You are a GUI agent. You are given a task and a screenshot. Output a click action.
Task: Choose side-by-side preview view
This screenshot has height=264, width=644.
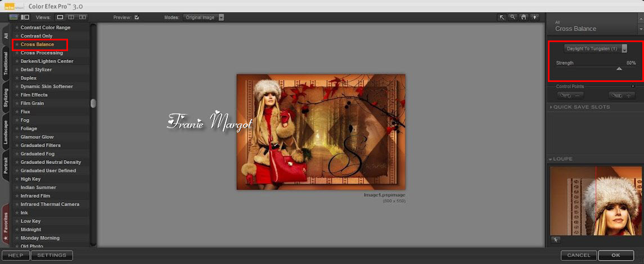pyautogui.click(x=83, y=17)
